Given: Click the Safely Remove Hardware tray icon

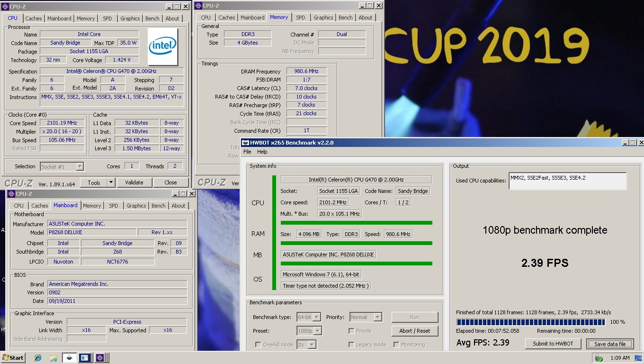Looking at the screenshot, I should click(x=599, y=358).
